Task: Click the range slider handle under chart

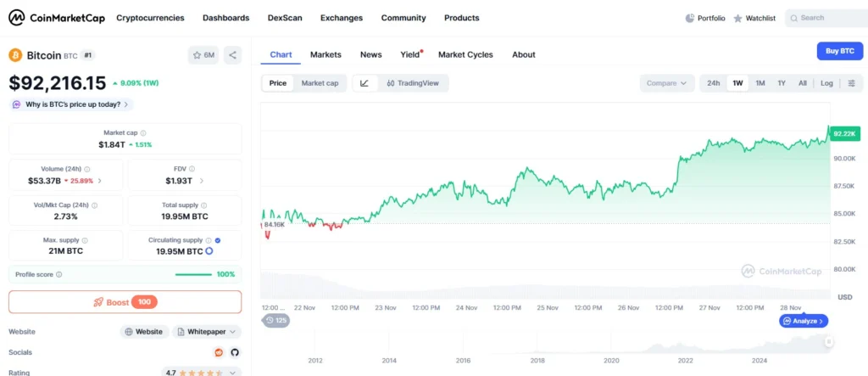Action: (829, 341)
